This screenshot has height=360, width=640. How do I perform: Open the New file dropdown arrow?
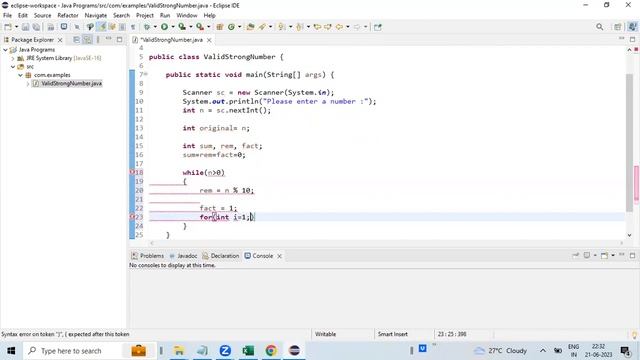tap(16, 27)
